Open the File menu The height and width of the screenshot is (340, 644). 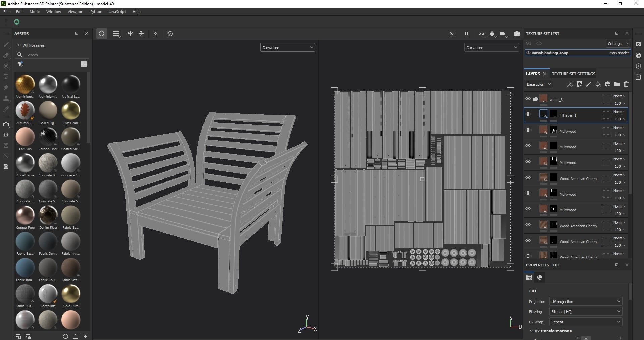(x=6, y=12)
